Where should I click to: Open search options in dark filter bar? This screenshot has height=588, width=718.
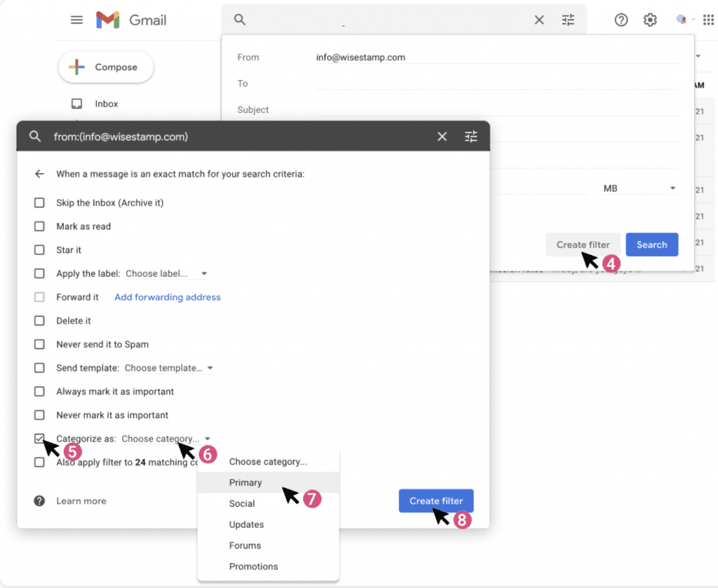pos(470,137)
